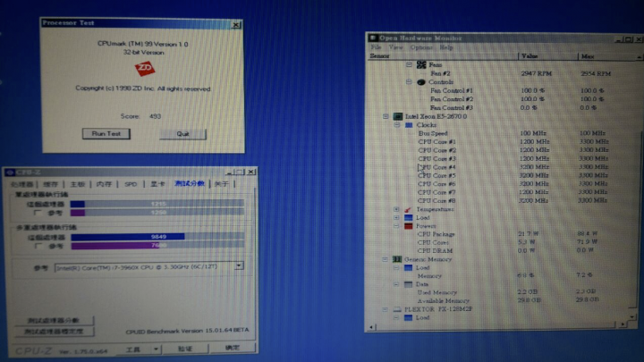Click the Fans node icon
The width and height of the screenshot is (644, 362).
tap(421, 64)
